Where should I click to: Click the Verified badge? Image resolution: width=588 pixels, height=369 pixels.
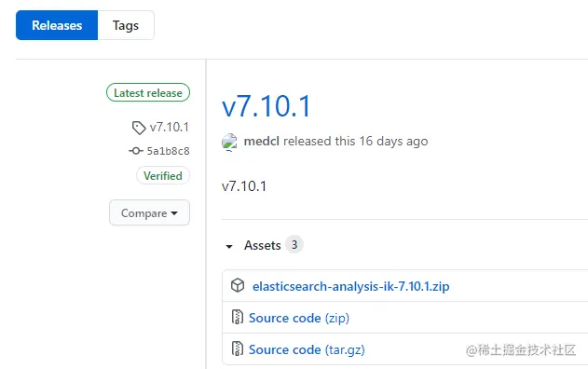163,175
